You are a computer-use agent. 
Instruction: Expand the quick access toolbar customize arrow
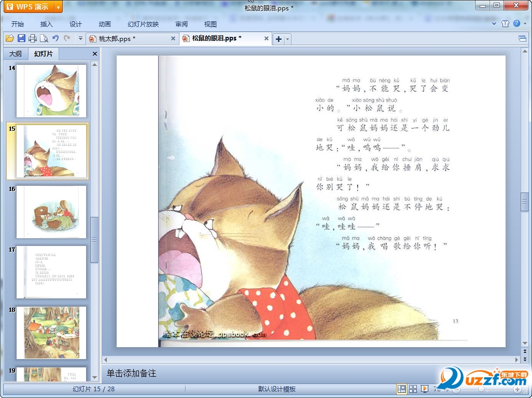click(80, 38)
